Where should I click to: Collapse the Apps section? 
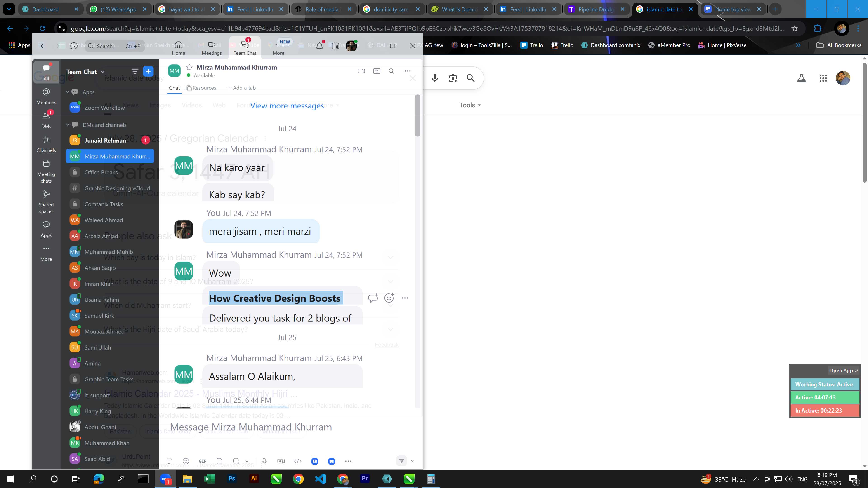(x=68, y=92)
